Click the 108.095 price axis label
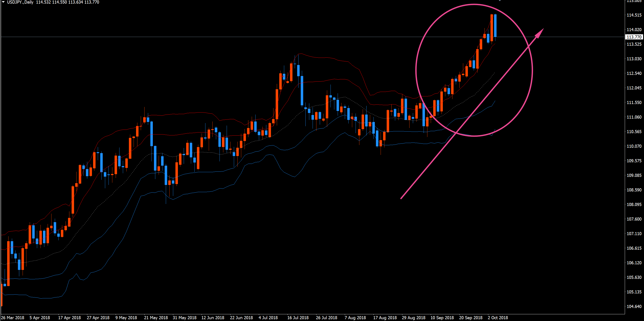644x321 pixels. coord(634,205)
